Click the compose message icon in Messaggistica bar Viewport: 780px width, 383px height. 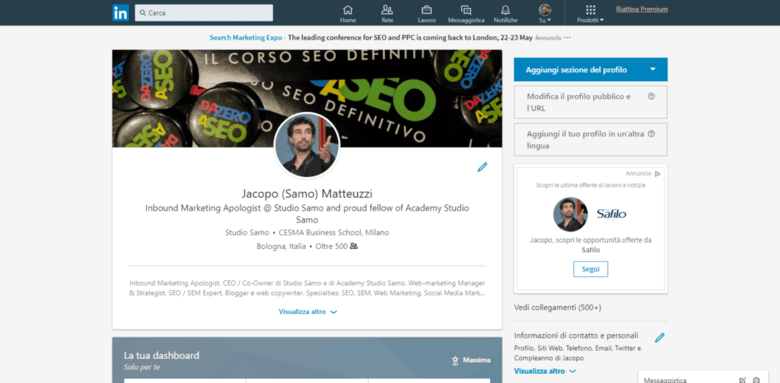tap(743, 380)
